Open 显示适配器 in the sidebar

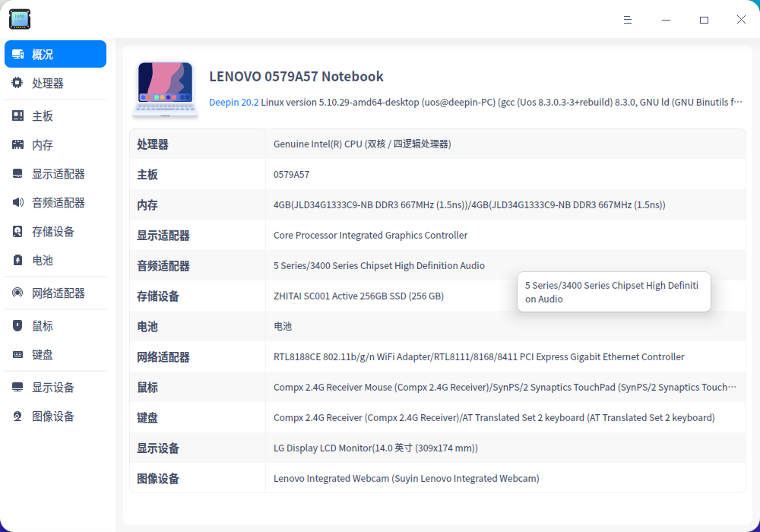click(59, 174)
